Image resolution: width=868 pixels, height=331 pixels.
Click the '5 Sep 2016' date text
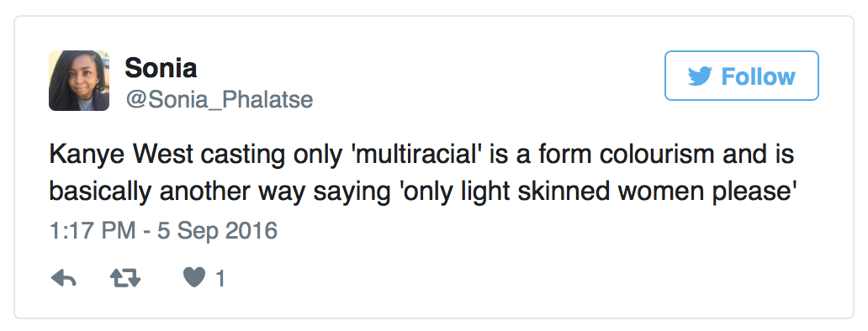(x=218, y=230)
